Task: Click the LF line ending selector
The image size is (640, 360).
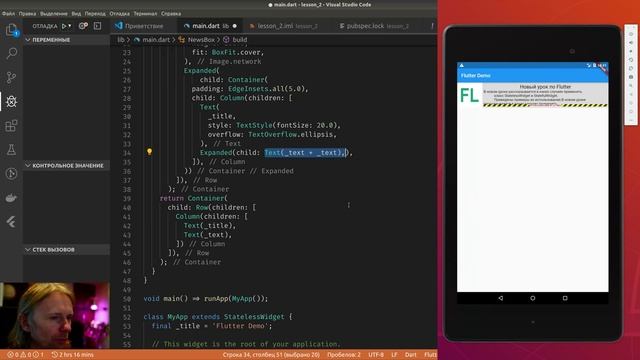Action: [x=394, y=355]
